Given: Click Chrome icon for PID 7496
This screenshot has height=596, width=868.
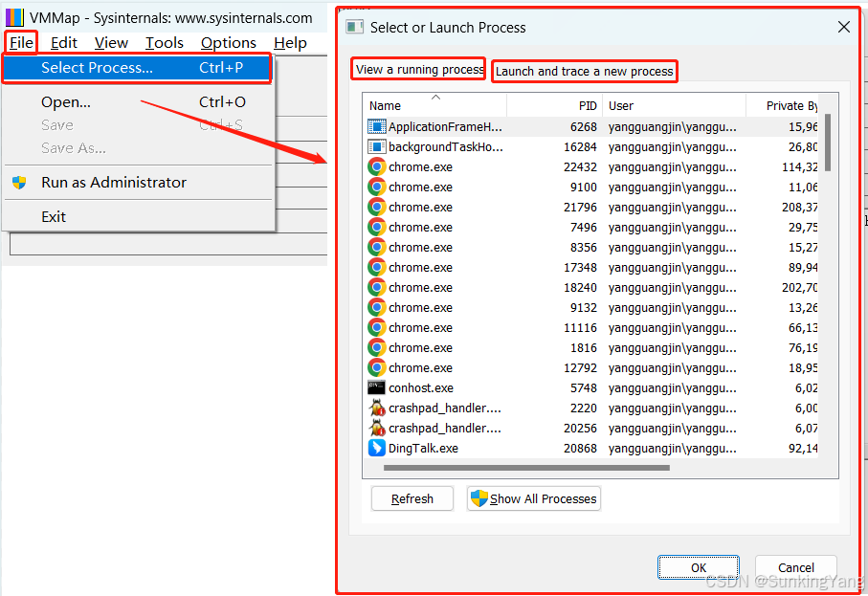Looking at the screenshot, I should (376, 228).
